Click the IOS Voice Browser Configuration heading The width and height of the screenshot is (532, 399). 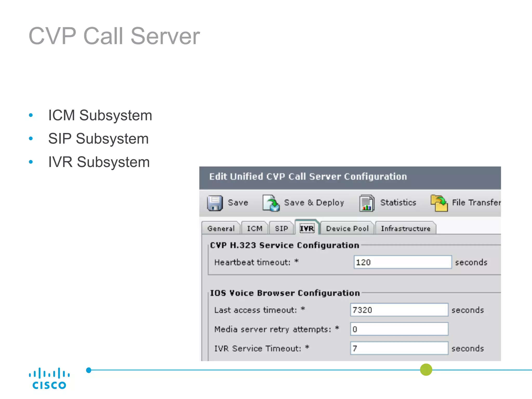[x=285, y=293]
